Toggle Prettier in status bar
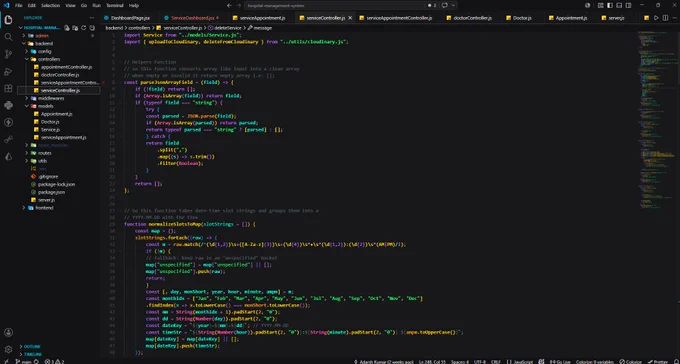The width and height of the screenshot is (680, 364). pyautogui.click(x=658, y=361)
